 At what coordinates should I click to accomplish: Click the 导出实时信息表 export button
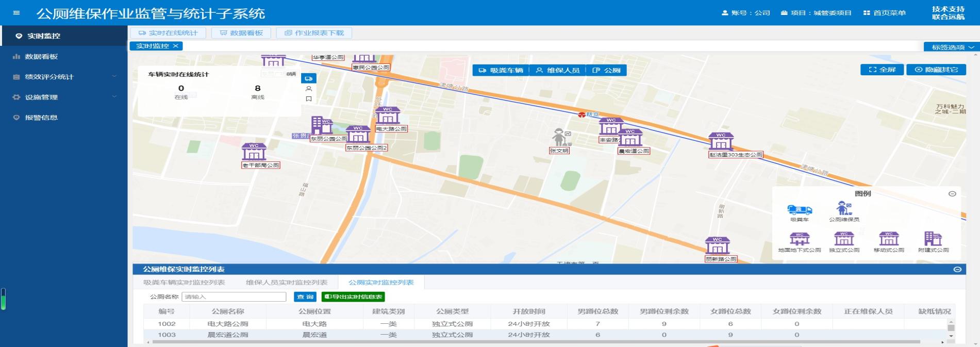(353, 297)
